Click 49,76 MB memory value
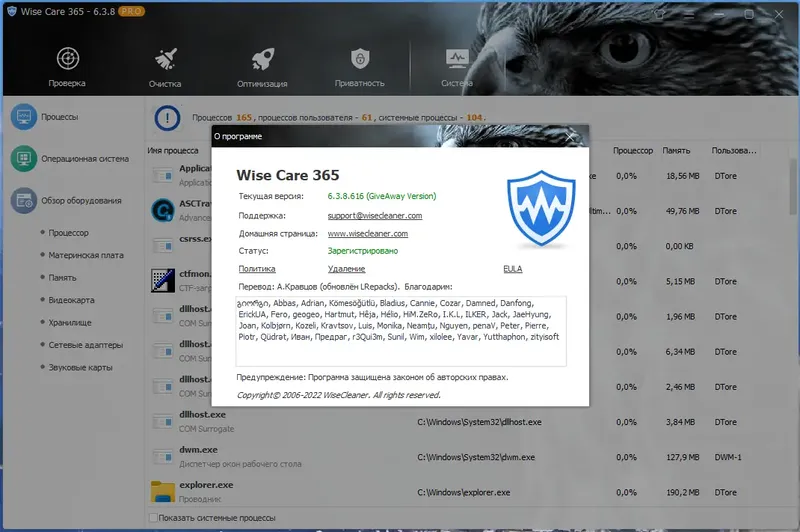 pyautogui.click(x=683, y=211)
